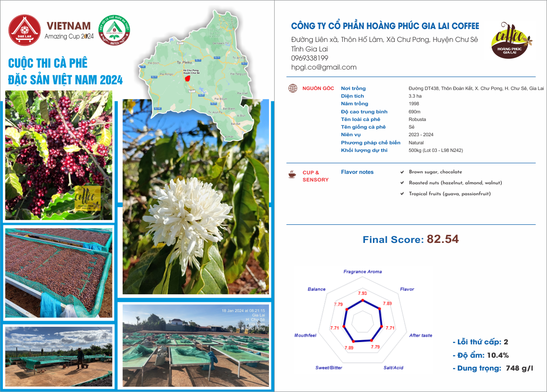Click the Độ cao trung bình label
547x392 pixels.
point(364,112)
